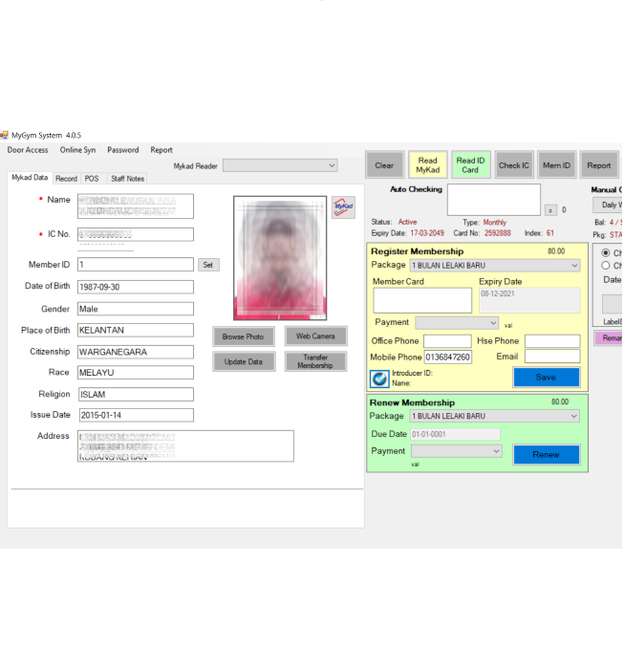This screenshot has height=672, width=624.
Task: Click the Transfer Membership button
Action: (315, 361)
